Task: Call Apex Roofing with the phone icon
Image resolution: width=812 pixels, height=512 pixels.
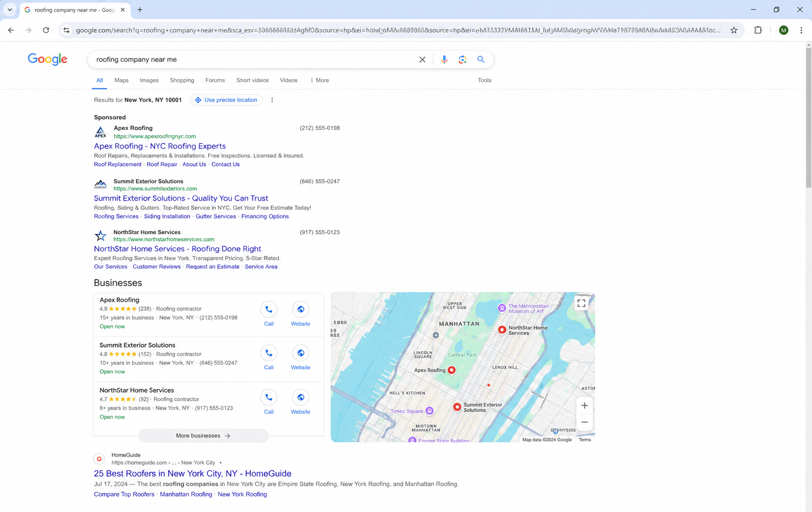Action: pyautogui.click(x=269, y=309)
